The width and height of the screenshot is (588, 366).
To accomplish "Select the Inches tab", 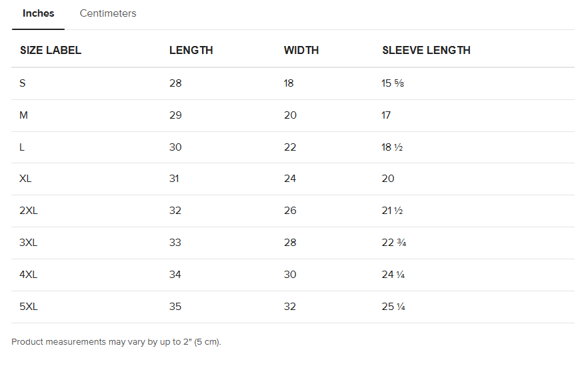I will pos(39,13).
